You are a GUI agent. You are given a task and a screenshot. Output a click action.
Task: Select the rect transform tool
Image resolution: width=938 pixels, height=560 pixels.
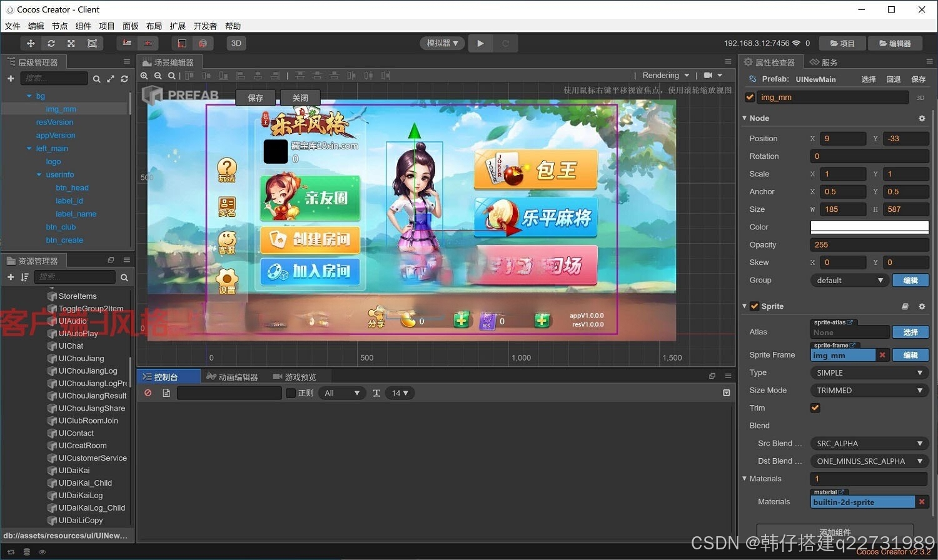click(92, 43)
